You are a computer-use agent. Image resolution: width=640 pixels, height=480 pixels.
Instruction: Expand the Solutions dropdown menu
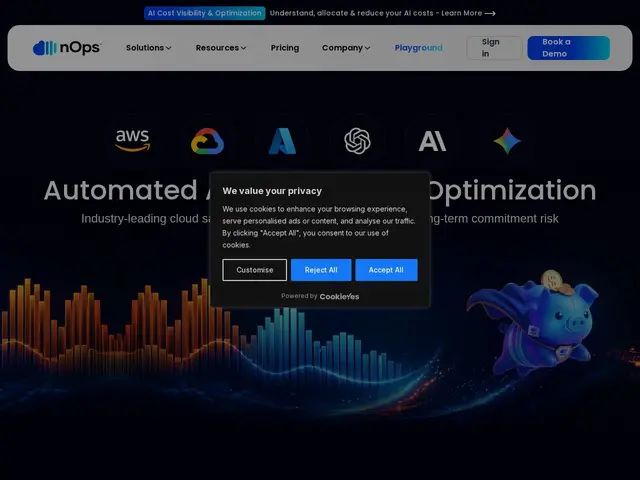tap(149, 48)
